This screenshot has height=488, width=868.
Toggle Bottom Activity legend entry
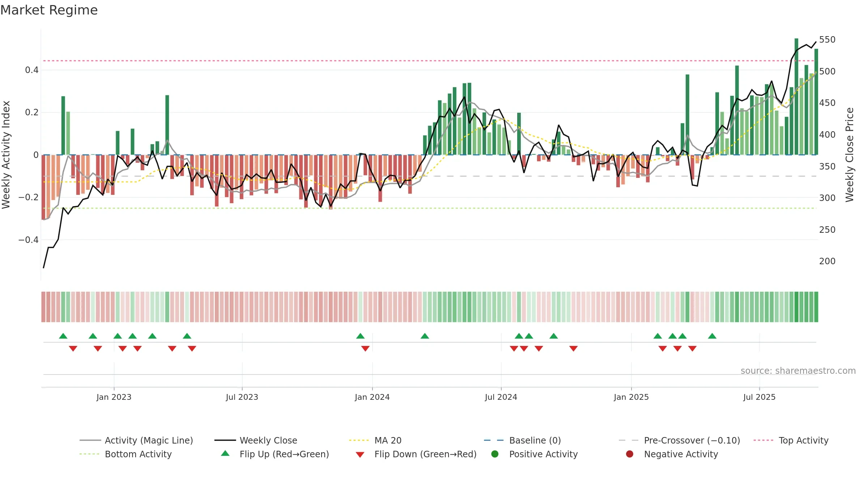(125, 454)
